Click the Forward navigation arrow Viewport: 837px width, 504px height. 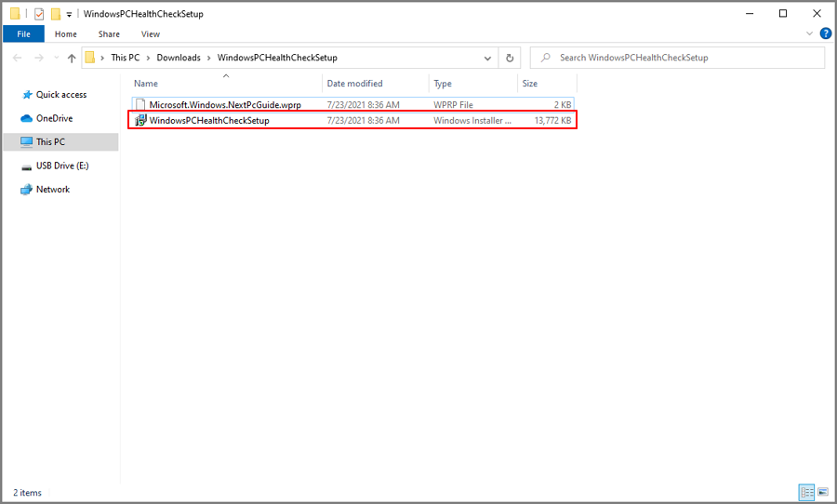[38, 58]
